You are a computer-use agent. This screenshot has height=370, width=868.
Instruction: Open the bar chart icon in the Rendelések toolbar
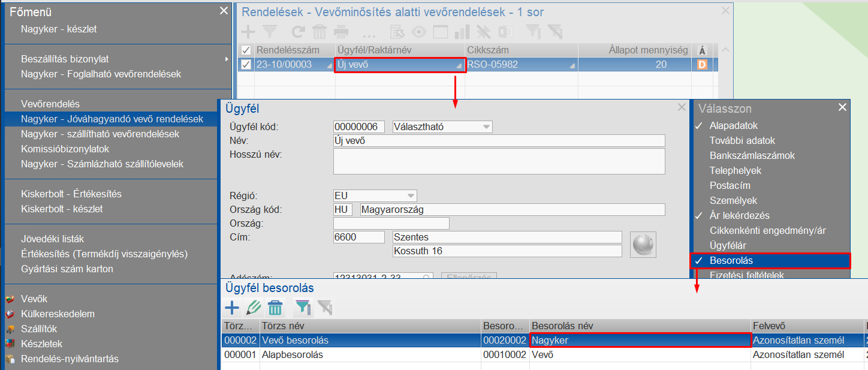[462, 32]
